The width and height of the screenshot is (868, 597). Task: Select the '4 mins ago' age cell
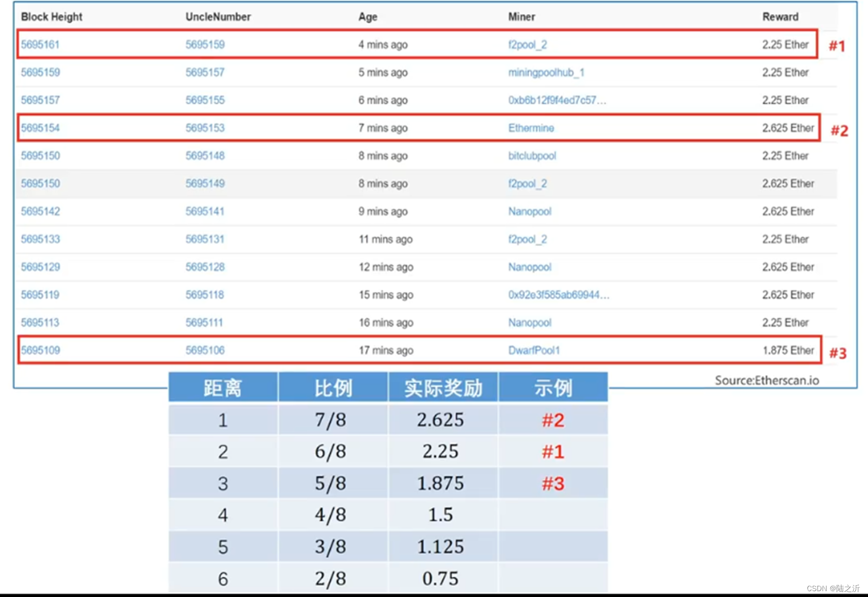[x=383, y=45]
